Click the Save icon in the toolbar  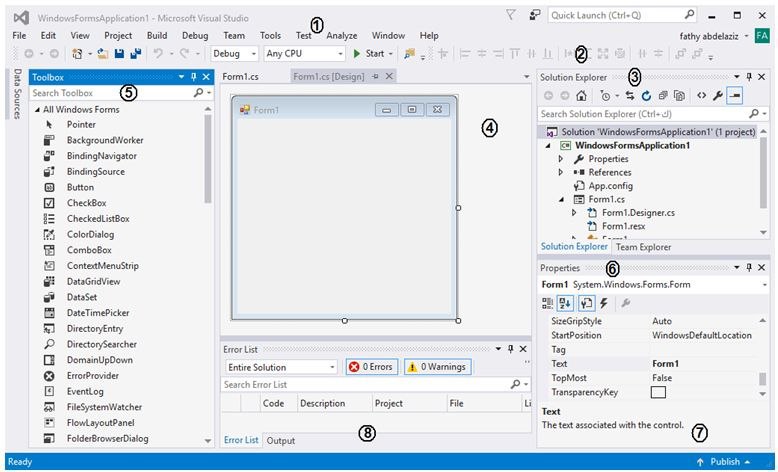pyautogui.click(x=119, y=54)
